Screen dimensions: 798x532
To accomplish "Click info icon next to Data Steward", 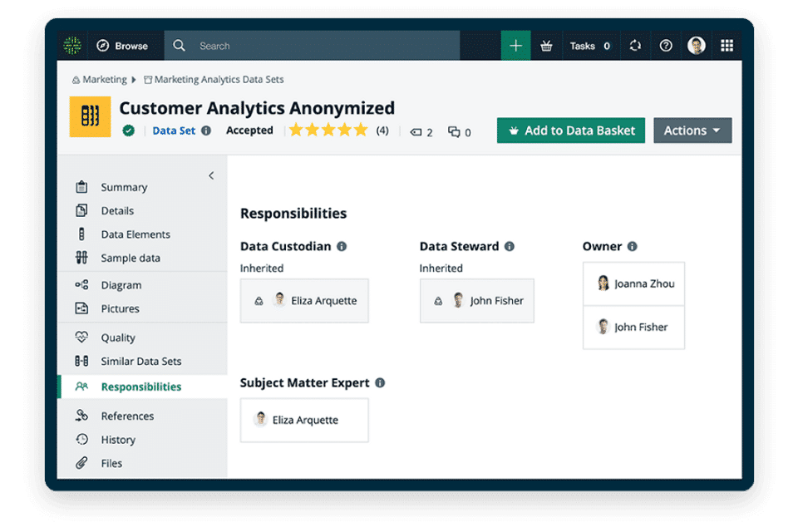I will (x=510, y=246).
